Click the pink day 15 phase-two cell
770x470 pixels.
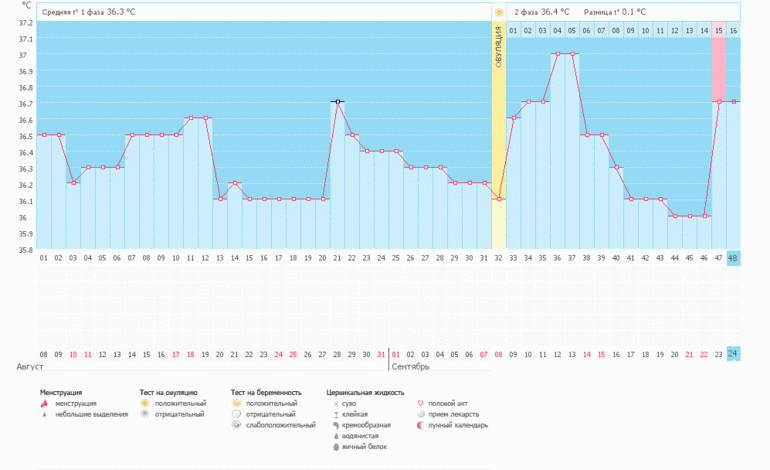point(718,31)
